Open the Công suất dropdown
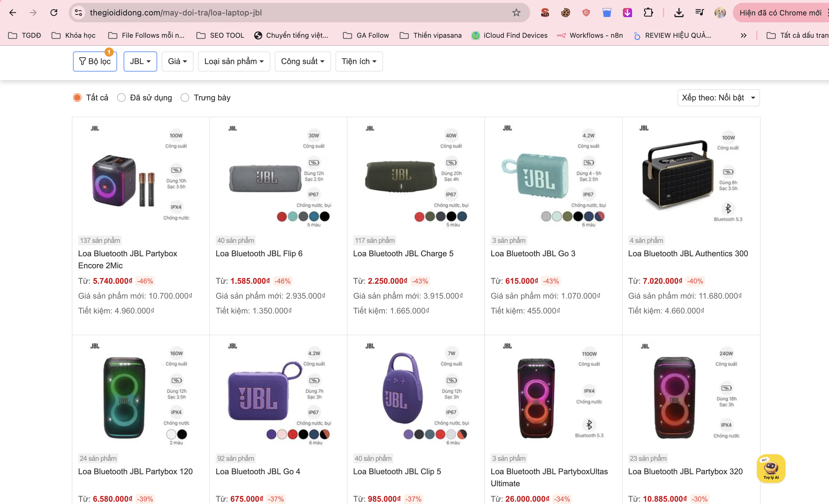 (302, 61)
